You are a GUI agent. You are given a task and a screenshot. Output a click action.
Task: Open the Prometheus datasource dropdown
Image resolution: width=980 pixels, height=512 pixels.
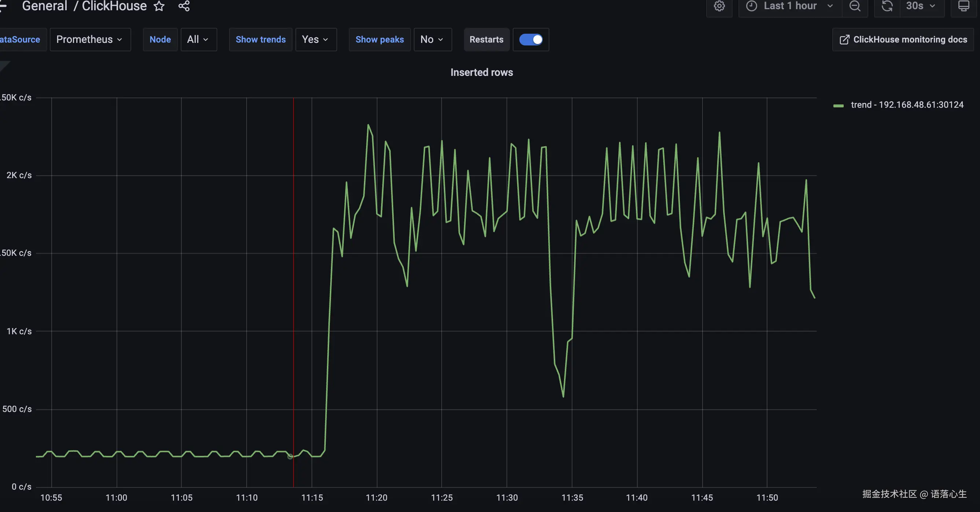[x=90, y=40]
